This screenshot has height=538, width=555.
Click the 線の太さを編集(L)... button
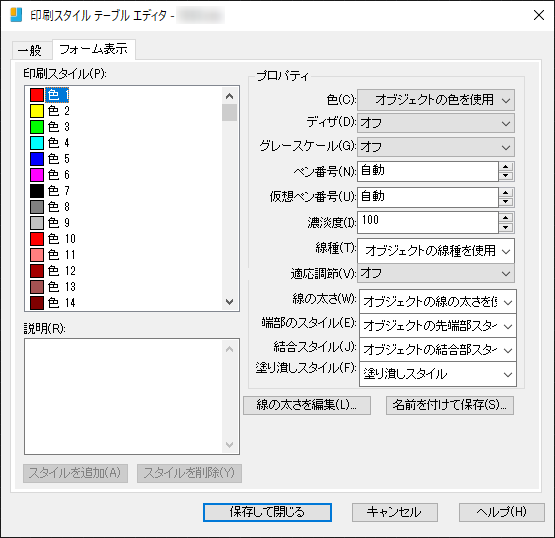[307, 405]
